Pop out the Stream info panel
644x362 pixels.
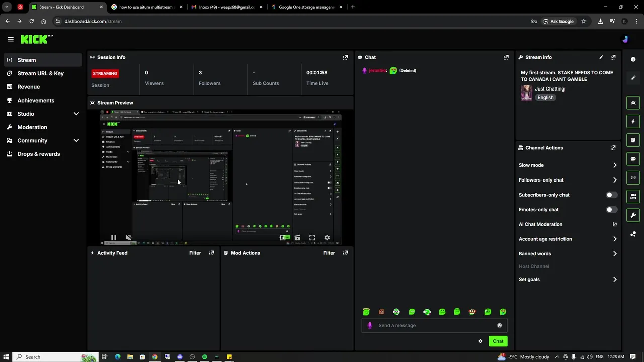point(613,57)
